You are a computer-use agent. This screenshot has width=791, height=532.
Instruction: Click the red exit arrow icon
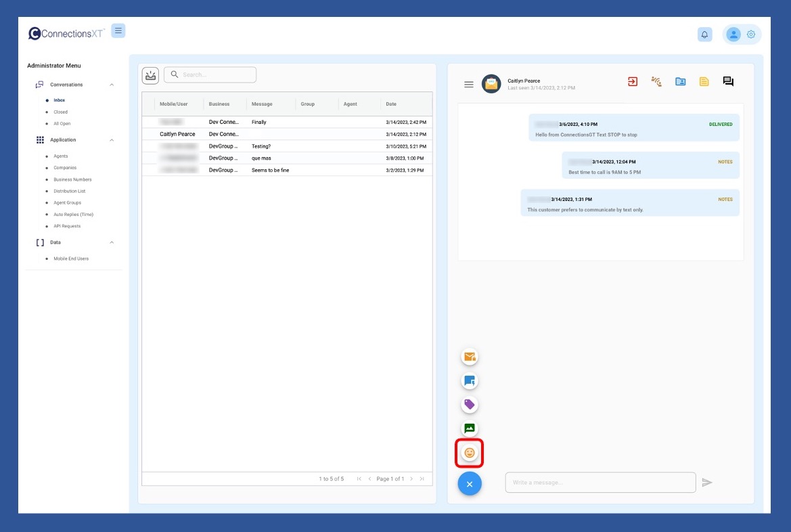[633, 82]
